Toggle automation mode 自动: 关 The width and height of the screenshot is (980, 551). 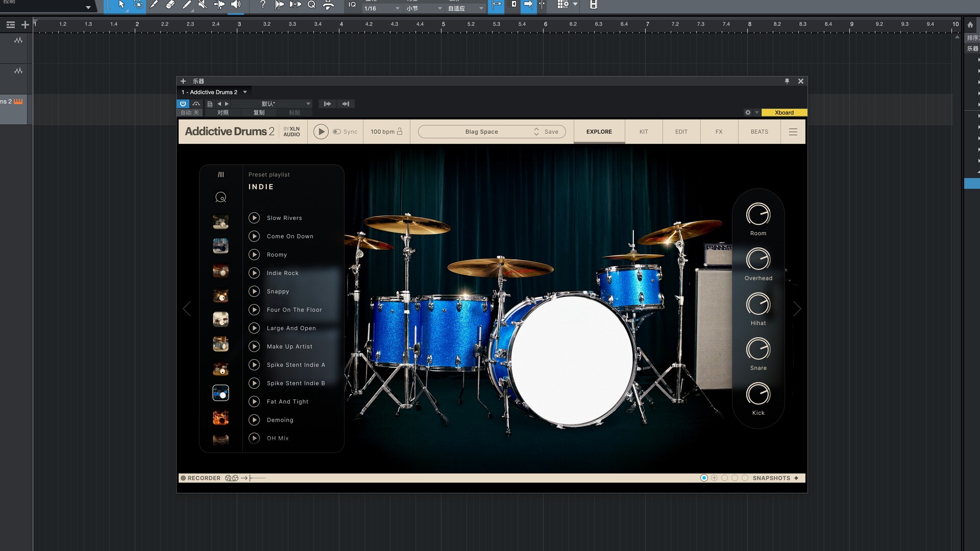click(189, 113)
